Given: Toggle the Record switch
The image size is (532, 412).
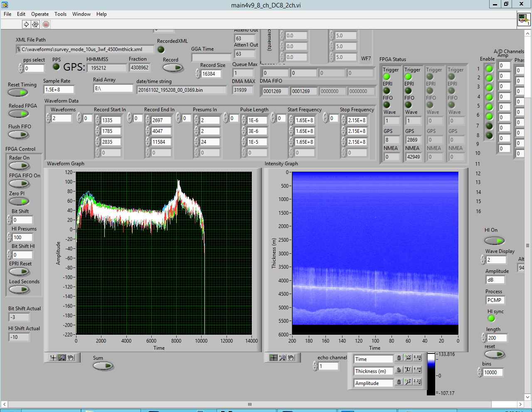Looking at the screenshot, I should click(173, 67).
